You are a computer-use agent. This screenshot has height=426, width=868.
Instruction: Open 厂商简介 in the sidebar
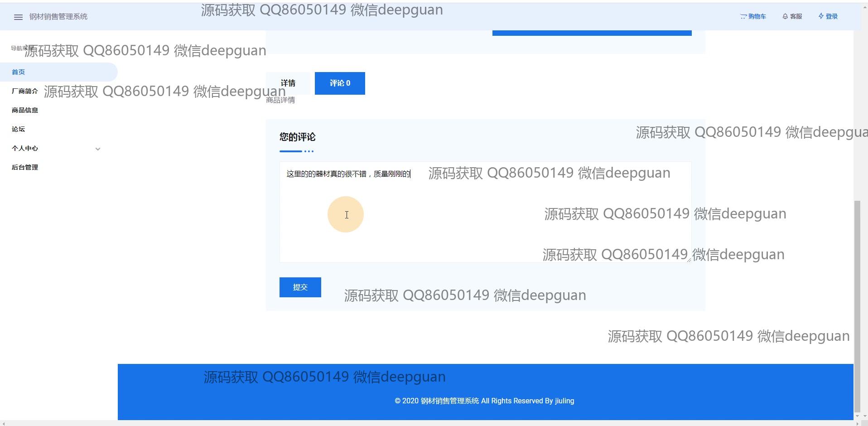click(x=25, y=91)
